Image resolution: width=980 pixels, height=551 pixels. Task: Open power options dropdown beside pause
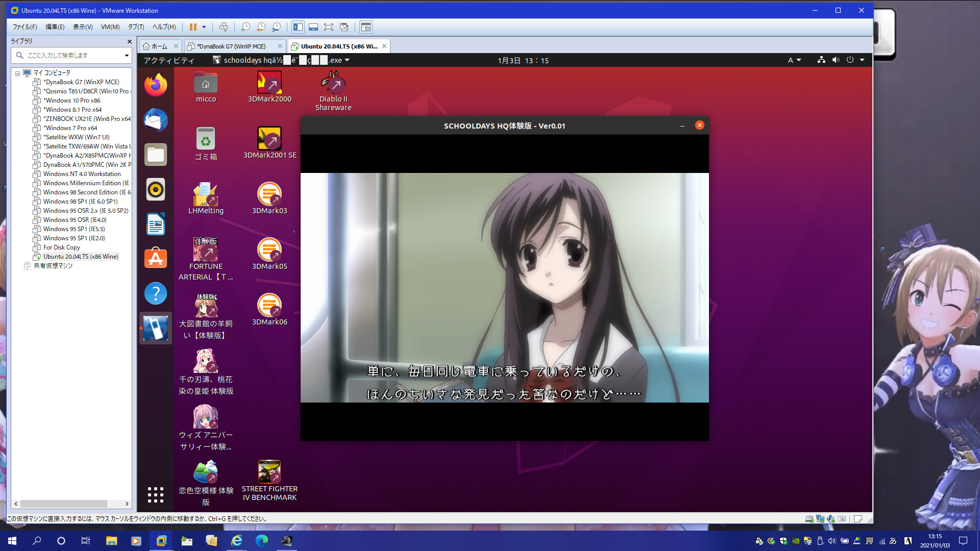pyautogui.click(x=204, y=27)
